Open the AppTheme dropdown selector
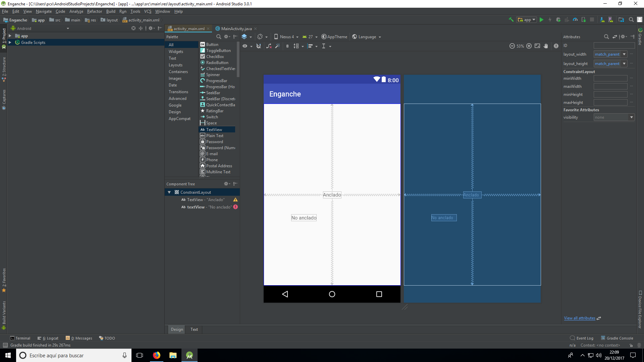Viewport: 644px width, 362px height. (334, 37)
